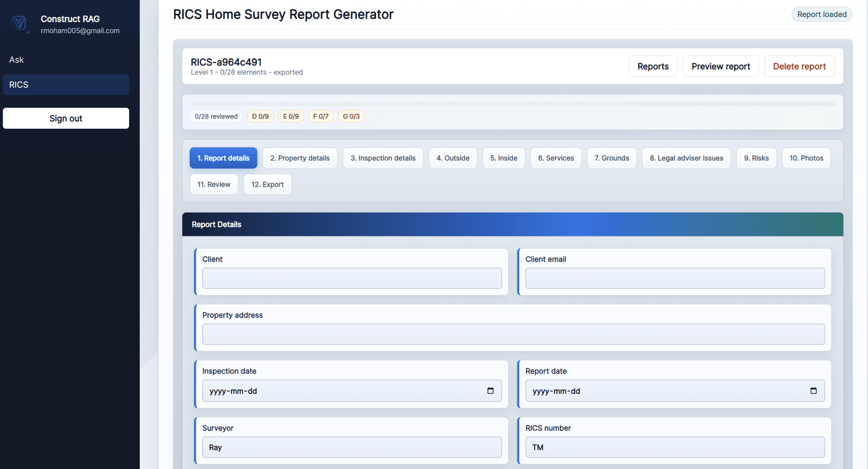Click the RICS Home Survey Report Generator heading
The width and height of the screenshot is (868, 469).
point(284,14)
